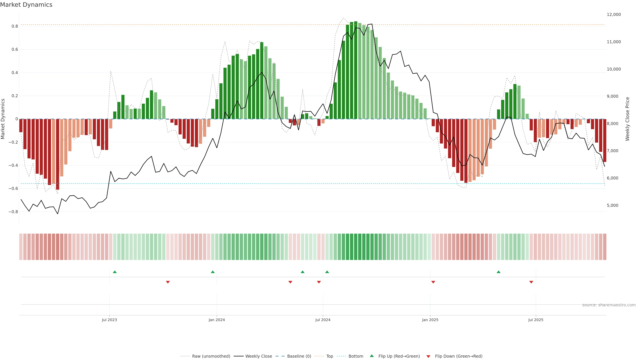Screen dimensions: 644x362
Task: Click the Weekly Close Price axis title
Action: [x=627, y=119]
